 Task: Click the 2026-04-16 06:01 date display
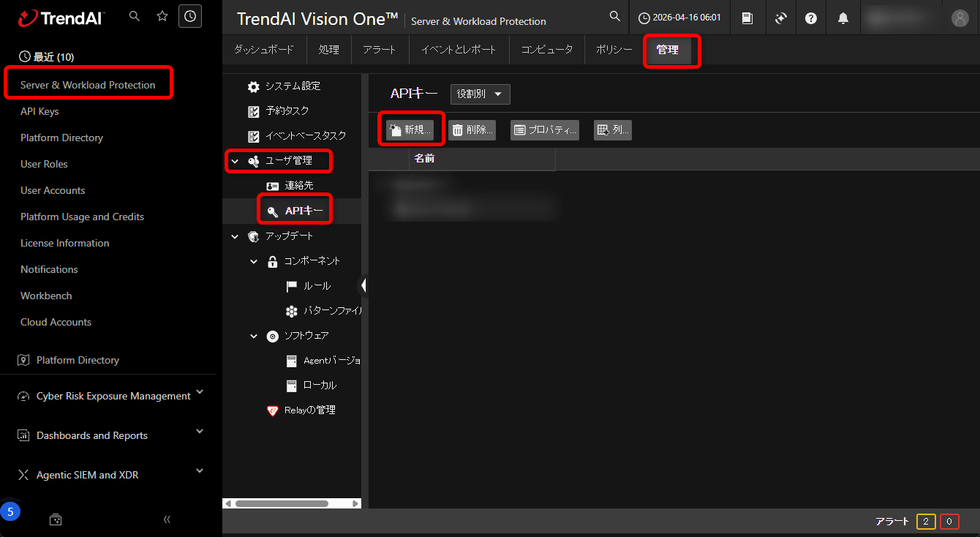(x=679, y=18)
